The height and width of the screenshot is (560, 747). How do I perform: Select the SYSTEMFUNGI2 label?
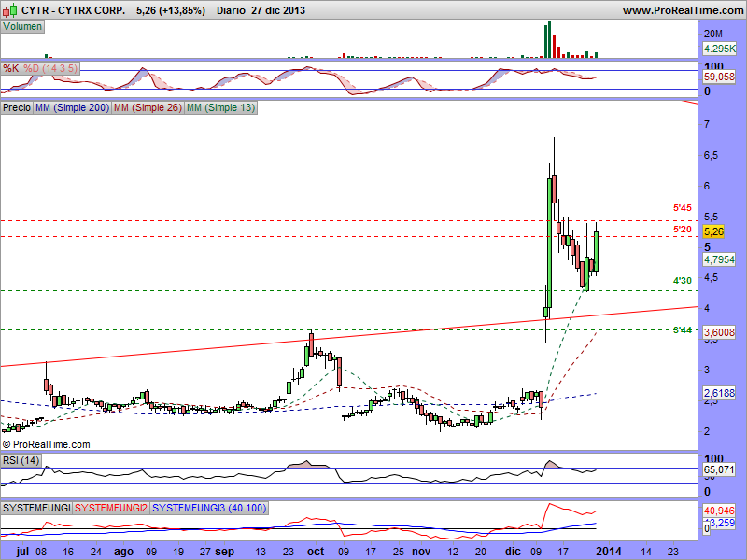pos(111,508)
